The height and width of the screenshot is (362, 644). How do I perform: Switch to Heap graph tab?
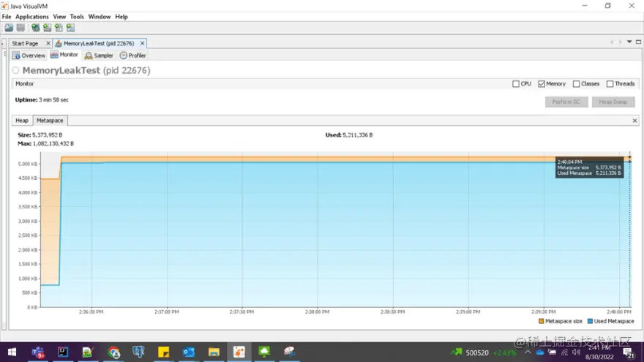click(22, 121)
